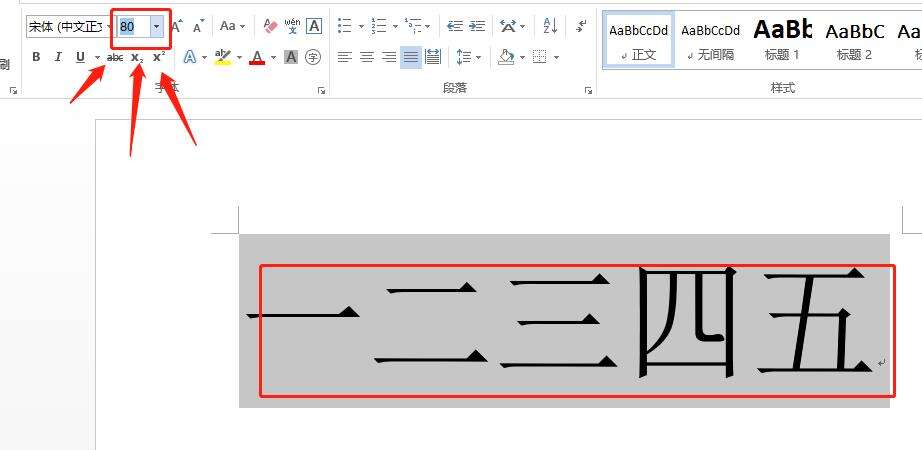Toggle show paragraph marks icon
922x450 pixels.
(582, 26)
